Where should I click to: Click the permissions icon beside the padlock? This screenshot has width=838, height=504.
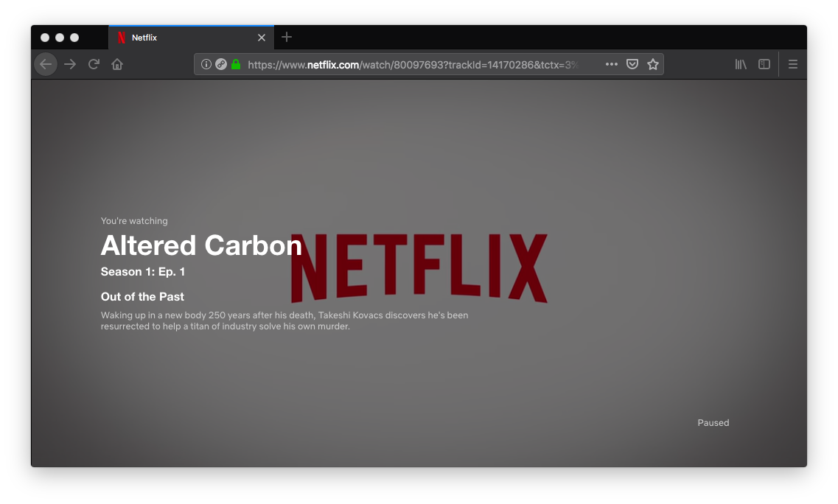point(220,65)
